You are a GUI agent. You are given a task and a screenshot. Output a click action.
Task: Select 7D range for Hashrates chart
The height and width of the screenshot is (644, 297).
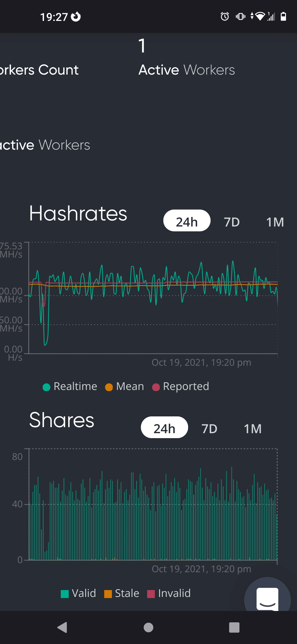tap(232, 222)
